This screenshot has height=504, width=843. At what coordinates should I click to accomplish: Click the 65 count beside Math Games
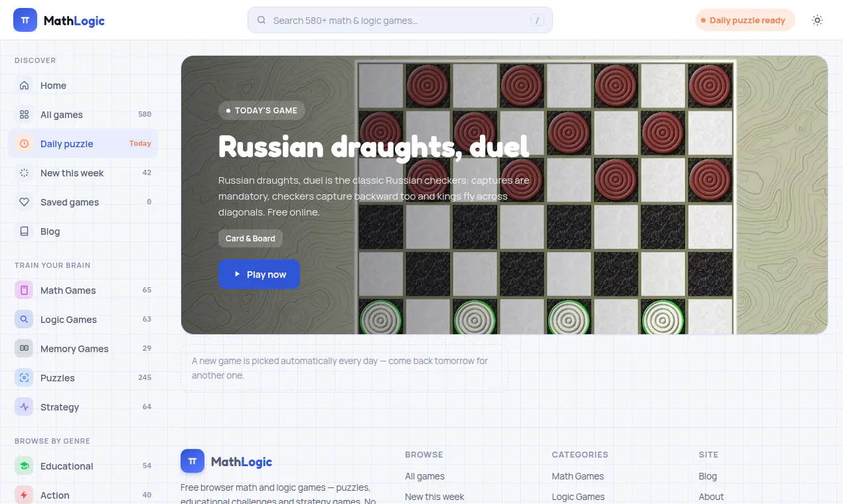tap(147, 290)
